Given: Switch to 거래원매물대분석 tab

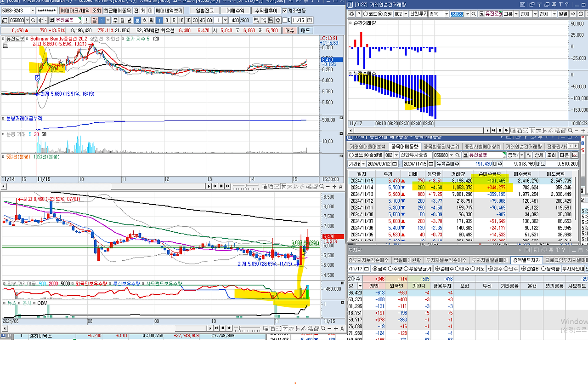Looking at the screenshot, I should click(367, 146).
